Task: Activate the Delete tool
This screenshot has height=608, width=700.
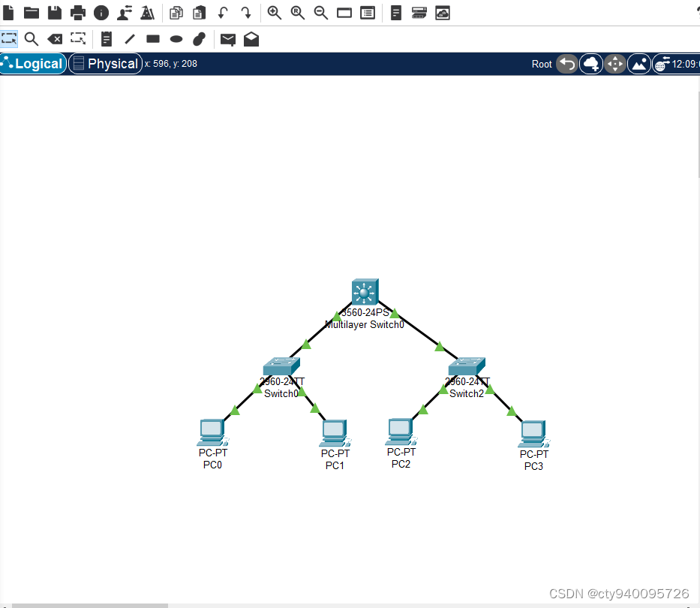Action: pyautogui.click(x=55, y=39)
